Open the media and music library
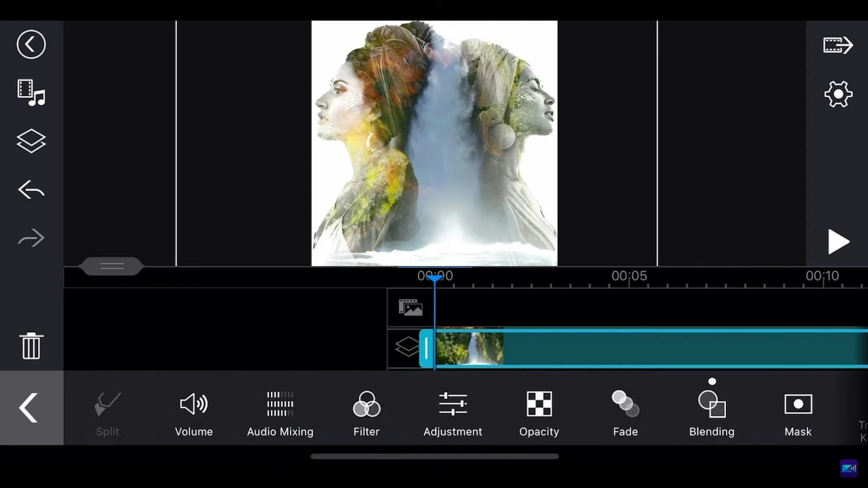Viewport: 868px width, 488px height. pyautogui.click(x=31, y=93)
